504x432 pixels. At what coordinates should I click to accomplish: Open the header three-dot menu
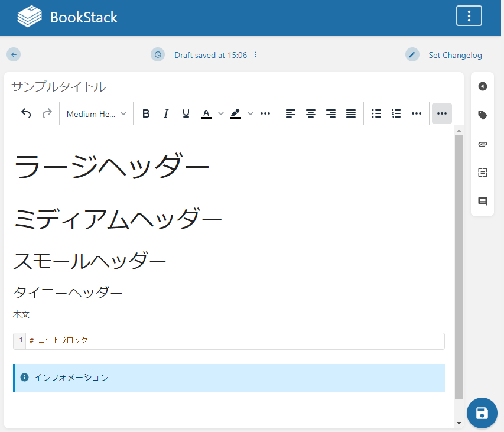pyautogui.click(x=469, y=16)
